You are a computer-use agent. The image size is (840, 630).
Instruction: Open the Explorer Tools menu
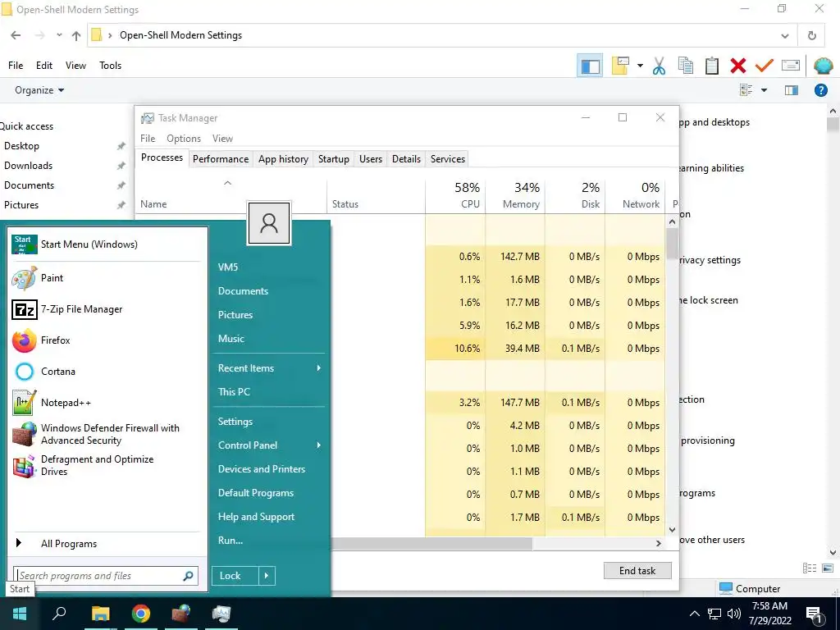111,66
